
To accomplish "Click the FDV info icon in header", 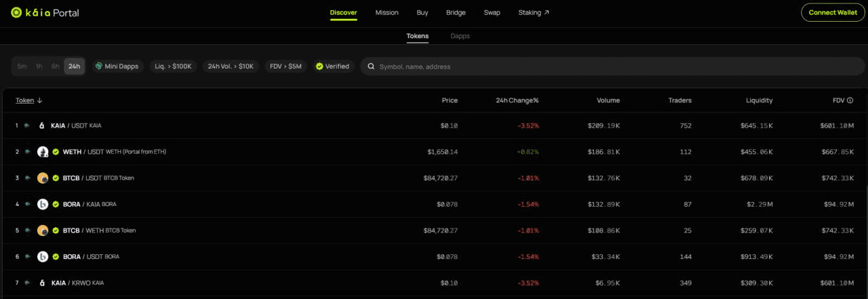I will click(x=850, y=100).
